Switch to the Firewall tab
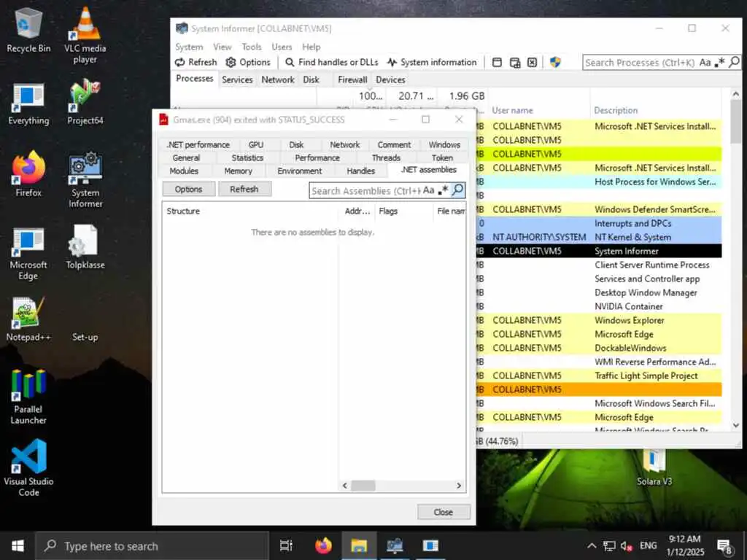The width and height of the screenshot is (747, 560). click(x=352, y=79)
